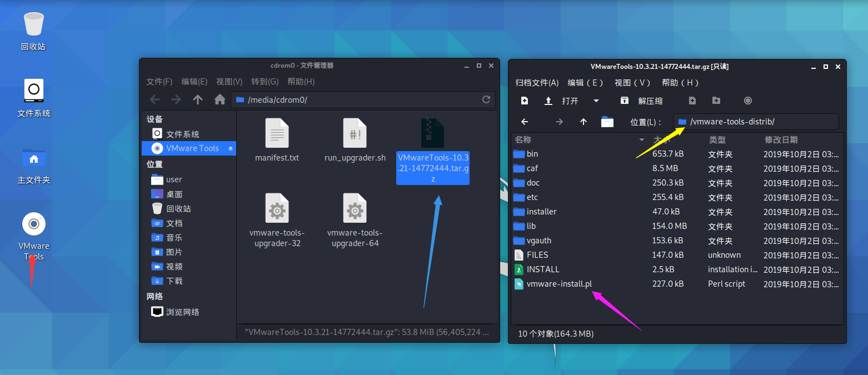Select the caf folder row
The height and width of the screenshot is (375, 868).
677,168
